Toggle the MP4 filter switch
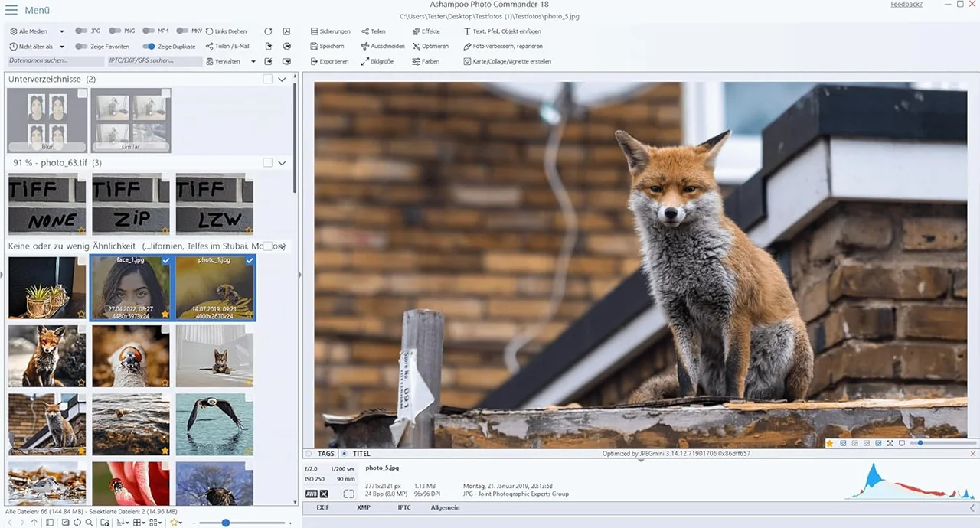The width and height of the screenshot is (980, 528). tap(149, 31)
